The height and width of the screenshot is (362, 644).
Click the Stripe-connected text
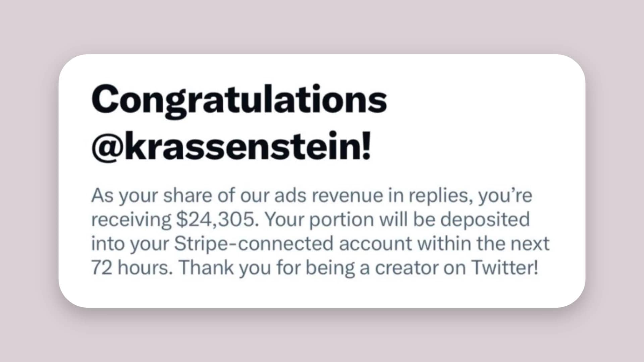(x=254, y=244)
